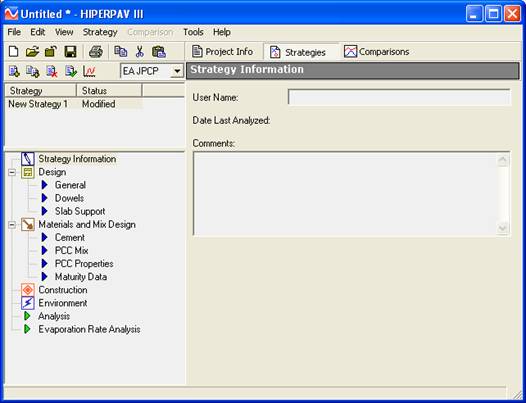Click the Run analysis graph icon
Image resolution: width=526 pixels, height=403 pixels.
click(89, 71)
